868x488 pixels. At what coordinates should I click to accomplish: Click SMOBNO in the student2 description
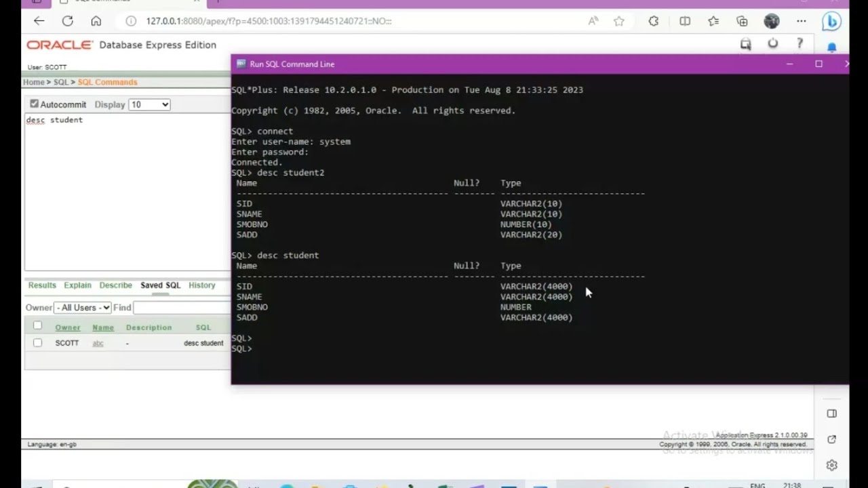252,224
